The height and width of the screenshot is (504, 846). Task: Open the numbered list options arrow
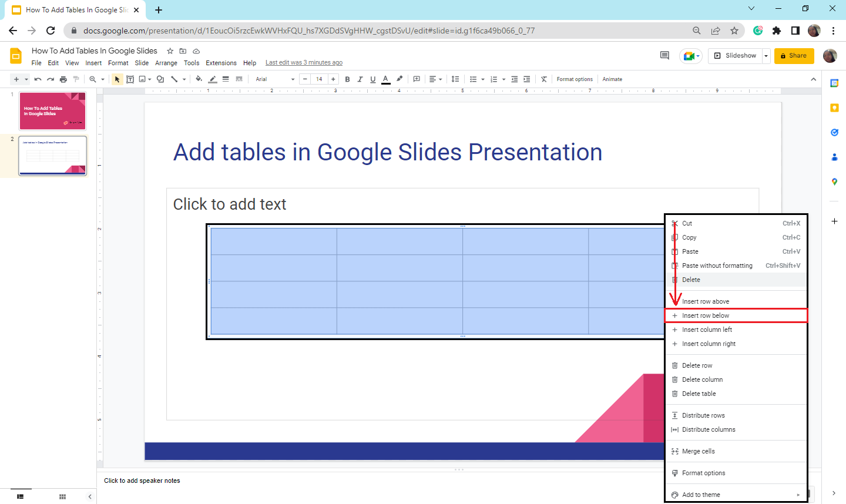504,79
